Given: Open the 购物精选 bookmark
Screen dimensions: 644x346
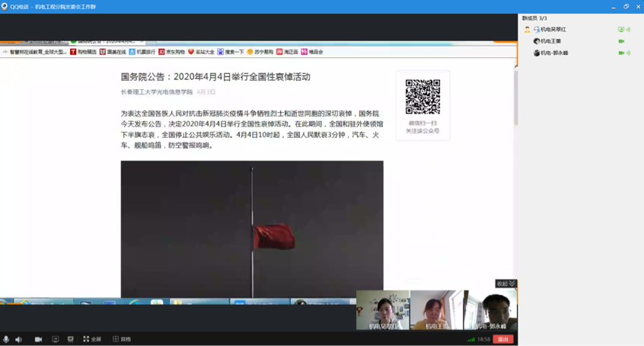Looking at the screenshot, I should 84,52.
